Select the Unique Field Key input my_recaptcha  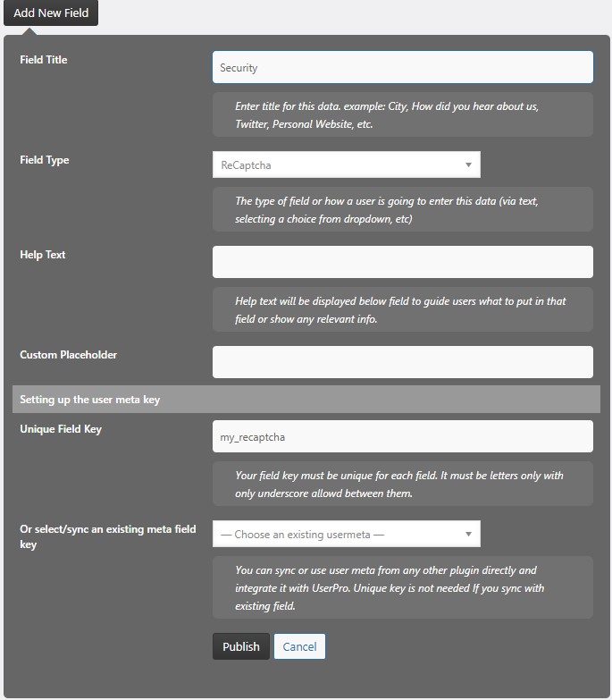point(402,436)
